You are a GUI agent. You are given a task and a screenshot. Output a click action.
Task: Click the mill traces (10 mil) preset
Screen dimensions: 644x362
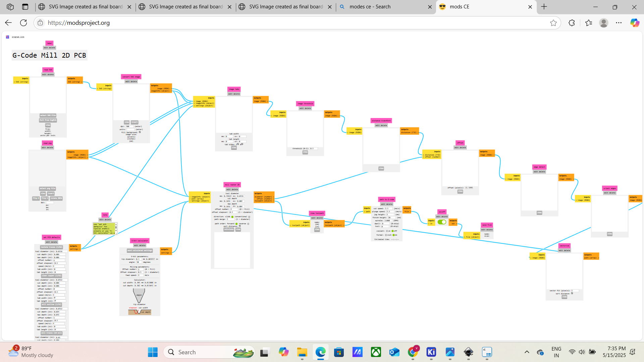(x=51, y=333)
